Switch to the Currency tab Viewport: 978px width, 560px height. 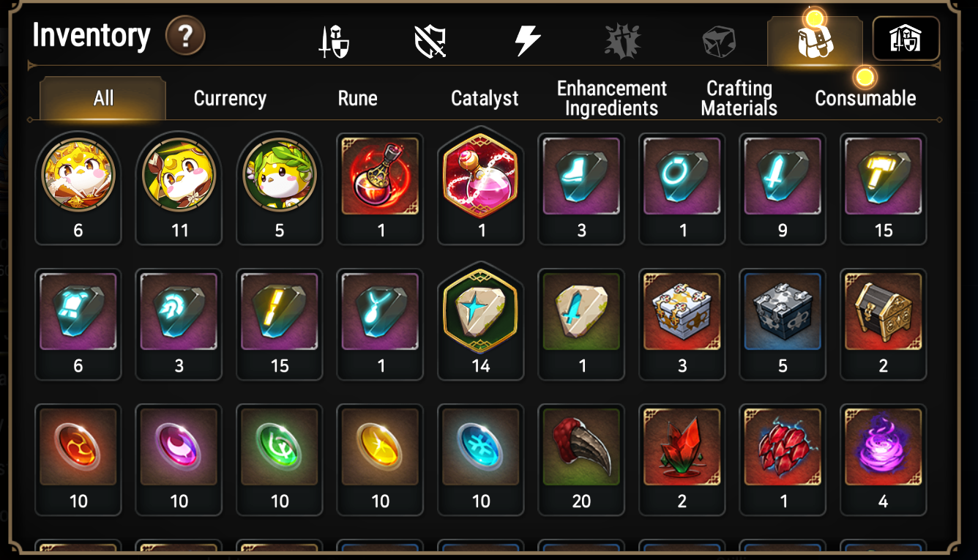[x=230, y=99]
